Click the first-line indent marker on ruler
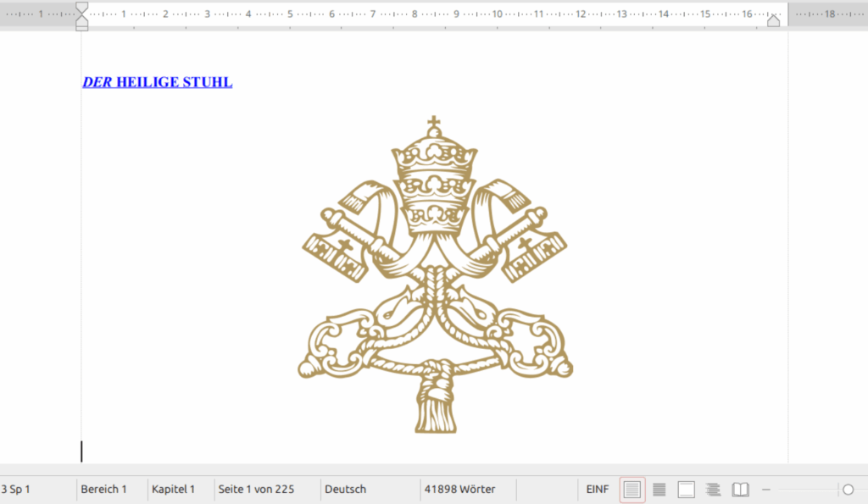This screenshot has width=868, height=504. coord(81,7)
